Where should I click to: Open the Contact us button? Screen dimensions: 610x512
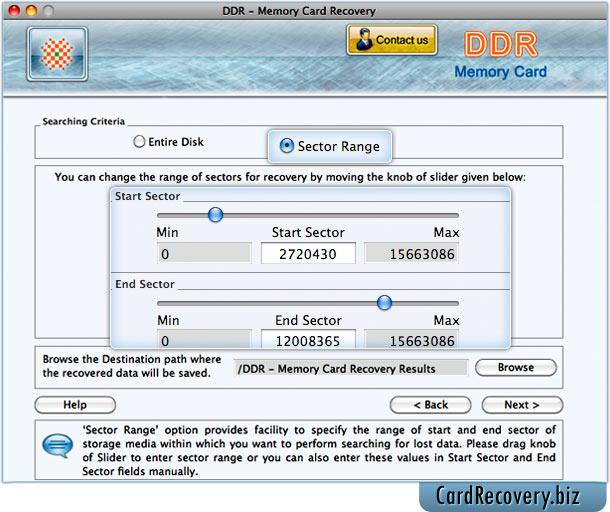(392, 40)
